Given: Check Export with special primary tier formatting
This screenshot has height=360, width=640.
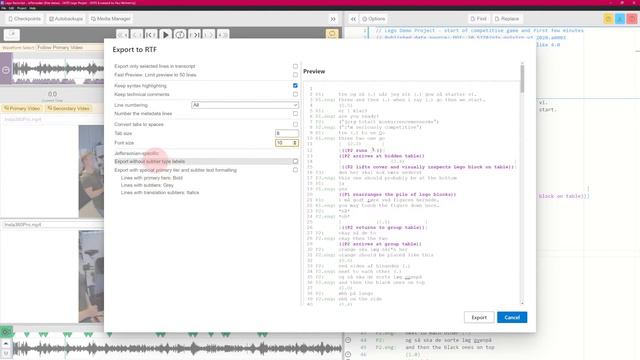Looking at the screenshot, I should tap(295, 170).
